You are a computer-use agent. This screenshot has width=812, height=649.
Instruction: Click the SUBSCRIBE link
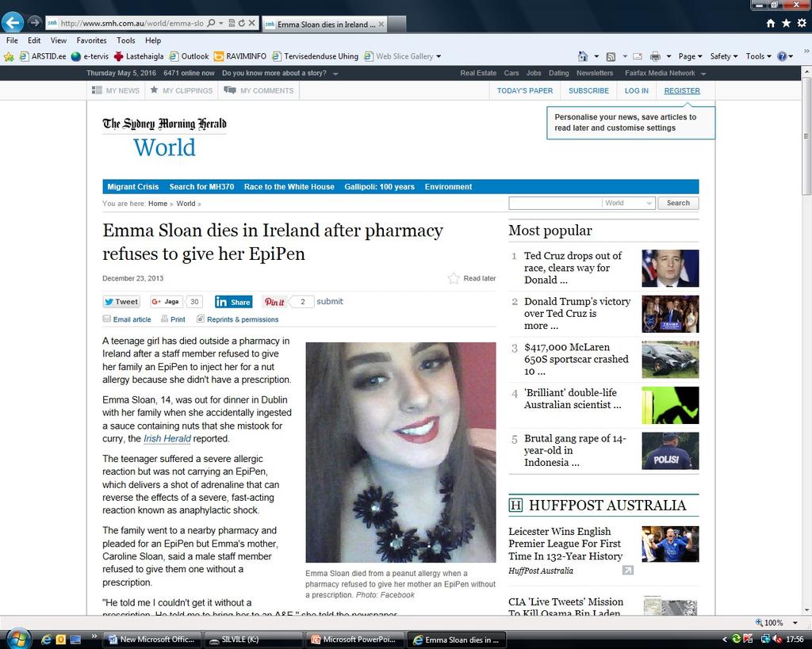point(589,90)
